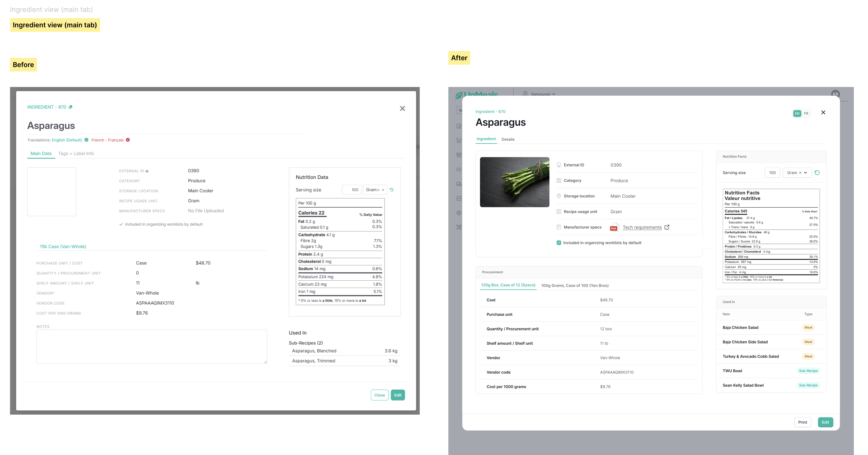868x455 pixels.
Task: Click Asparagus, Trimmed sub-recipe row
Action: pyautogui.click(x=344, y=361)
